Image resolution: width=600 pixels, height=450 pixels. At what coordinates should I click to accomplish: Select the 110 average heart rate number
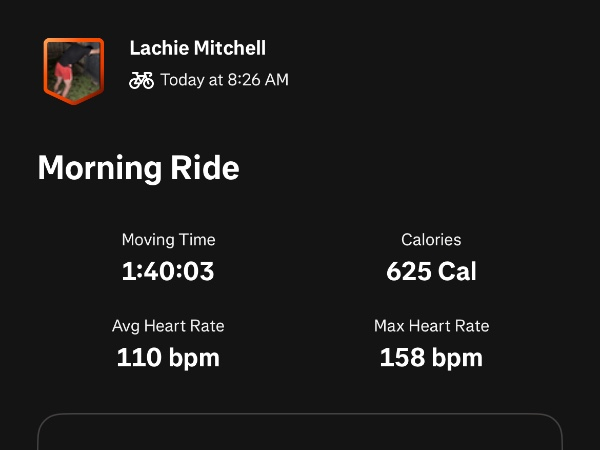click(x=138, y=357)
